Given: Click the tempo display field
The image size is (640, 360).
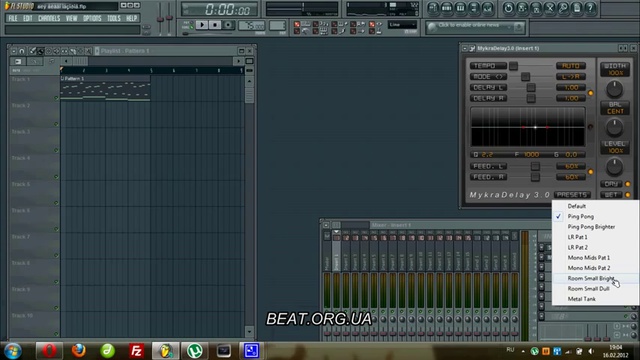Looking at the screenshot, I should coord(251,26).
